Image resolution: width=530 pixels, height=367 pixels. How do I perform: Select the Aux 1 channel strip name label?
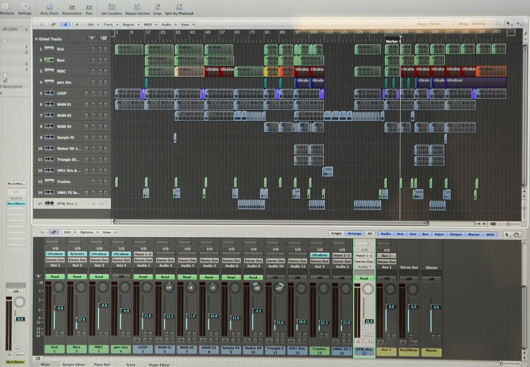point(386,352)
